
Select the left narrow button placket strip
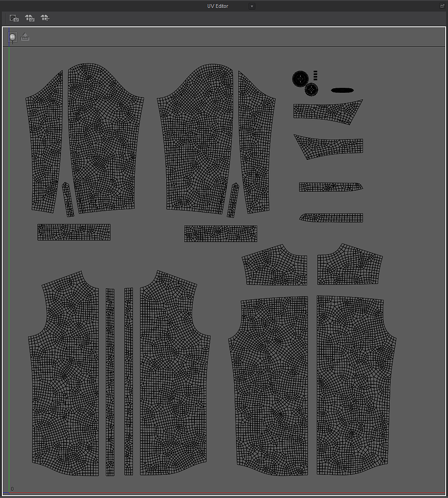[110, 382]
